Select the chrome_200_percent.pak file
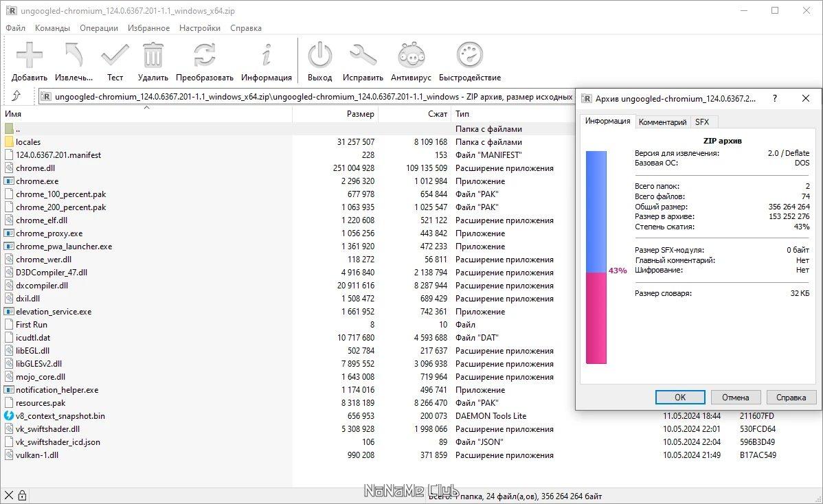The width and height of the screenshot is (823, 504). click(61, 207)
